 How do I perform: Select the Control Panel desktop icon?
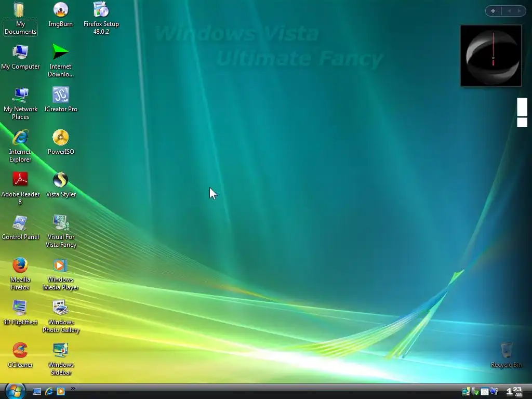coord(20,228)
